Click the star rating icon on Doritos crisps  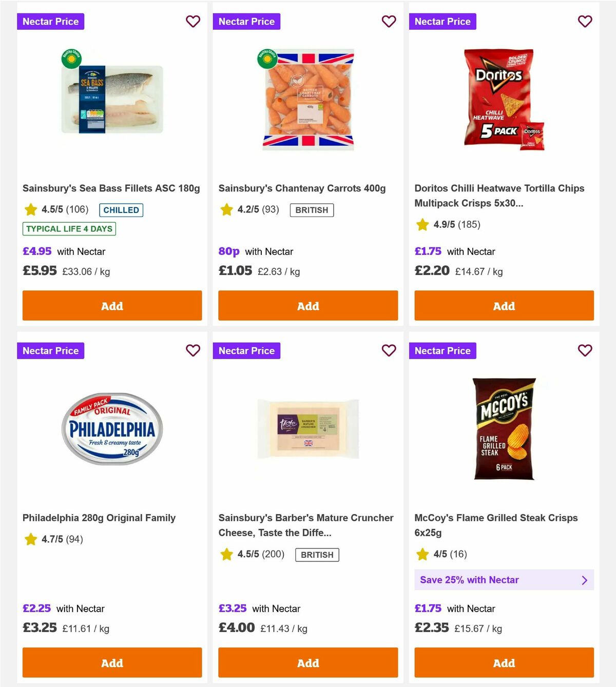point(422,224)
